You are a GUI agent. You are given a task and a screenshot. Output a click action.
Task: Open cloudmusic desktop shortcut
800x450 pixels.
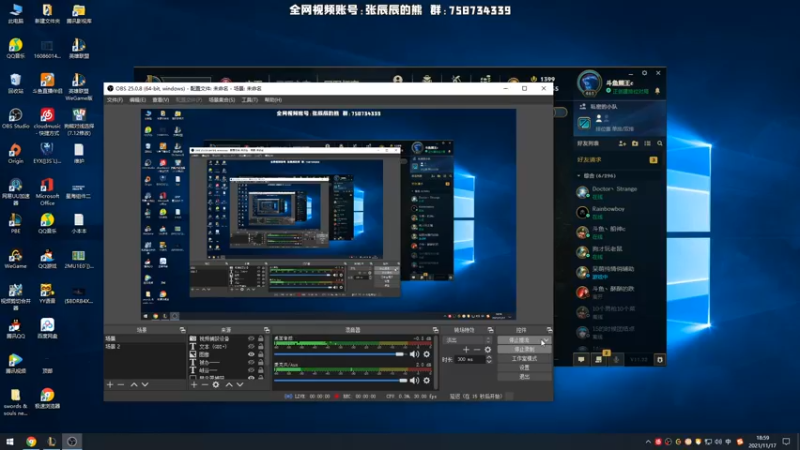(47, 122)
